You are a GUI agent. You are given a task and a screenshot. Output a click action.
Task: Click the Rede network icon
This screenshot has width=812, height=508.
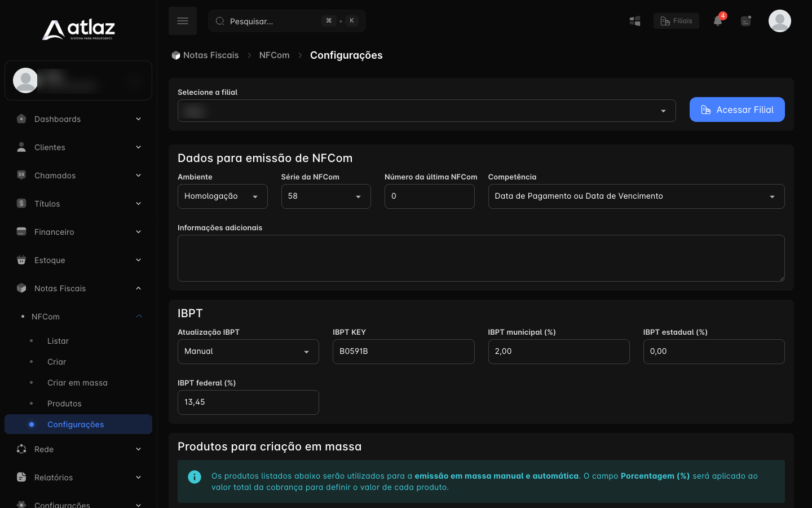pyautogui.click(x=21, y=449)
